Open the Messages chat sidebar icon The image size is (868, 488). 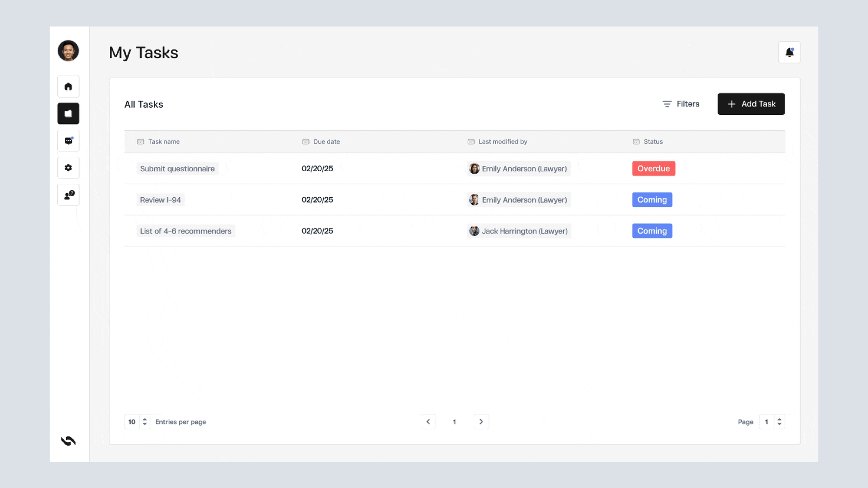point(68,141)
